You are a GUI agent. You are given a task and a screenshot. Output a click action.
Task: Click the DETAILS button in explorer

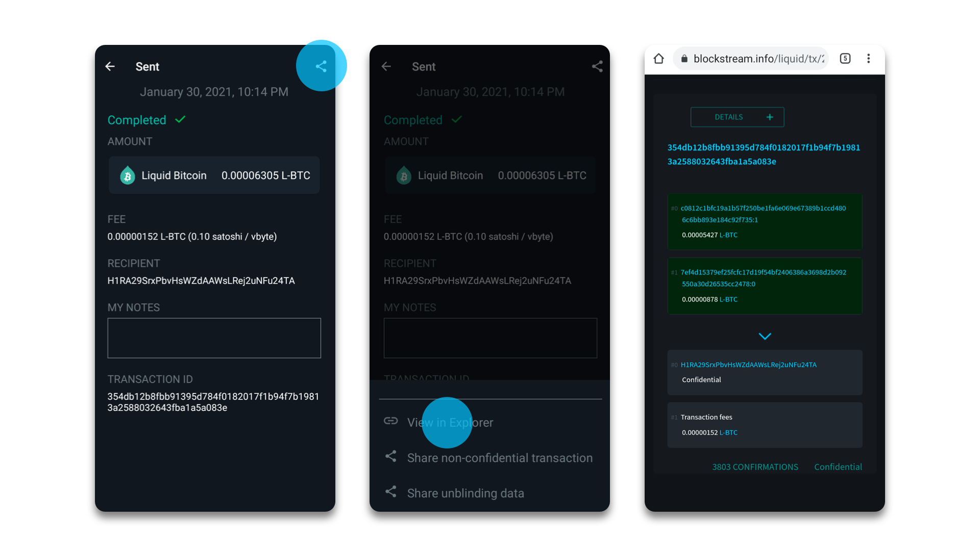click(737, 117)
